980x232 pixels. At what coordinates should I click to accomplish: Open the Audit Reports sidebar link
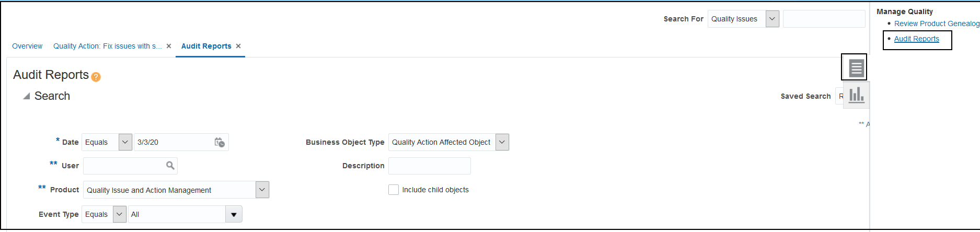point(916,39)
